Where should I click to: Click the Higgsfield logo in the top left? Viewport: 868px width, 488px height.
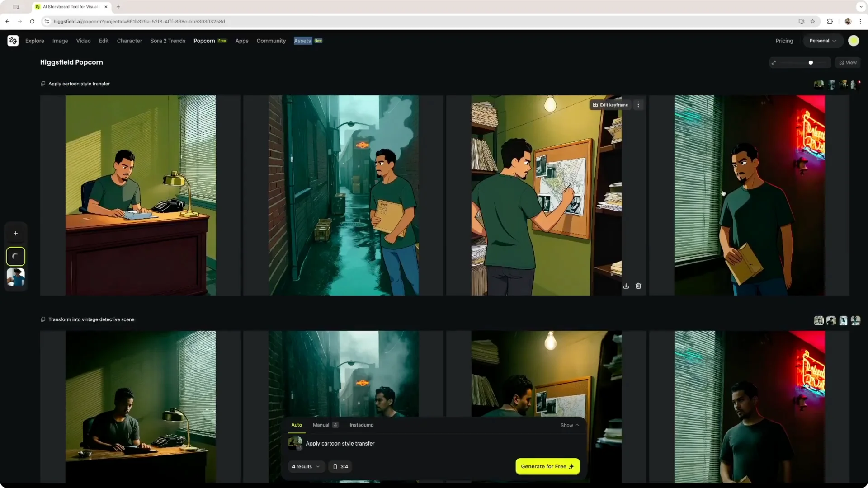coord(13,41)
